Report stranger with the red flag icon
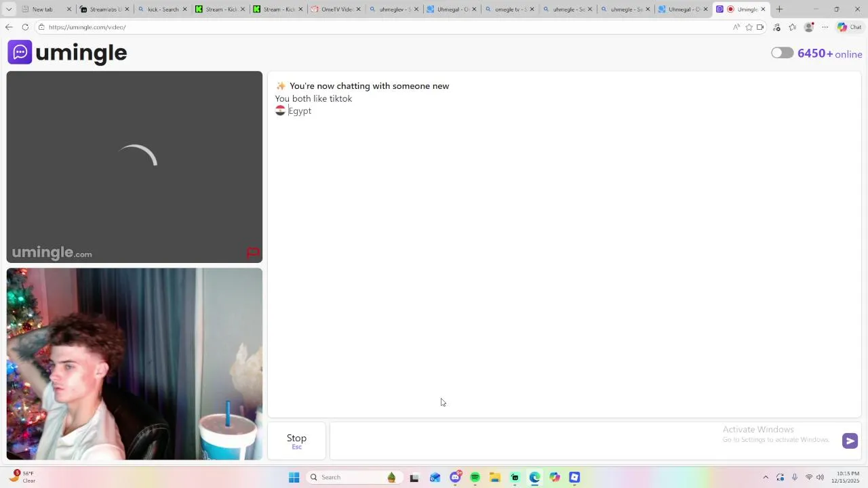Image resolution: width=868 pixels, height=488 pixels. pyautogui.click(x=253, y=253)
